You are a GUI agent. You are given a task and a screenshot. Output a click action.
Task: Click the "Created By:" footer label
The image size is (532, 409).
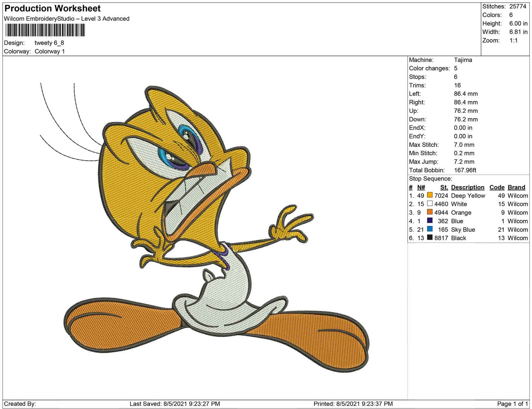tap(20, 404)
